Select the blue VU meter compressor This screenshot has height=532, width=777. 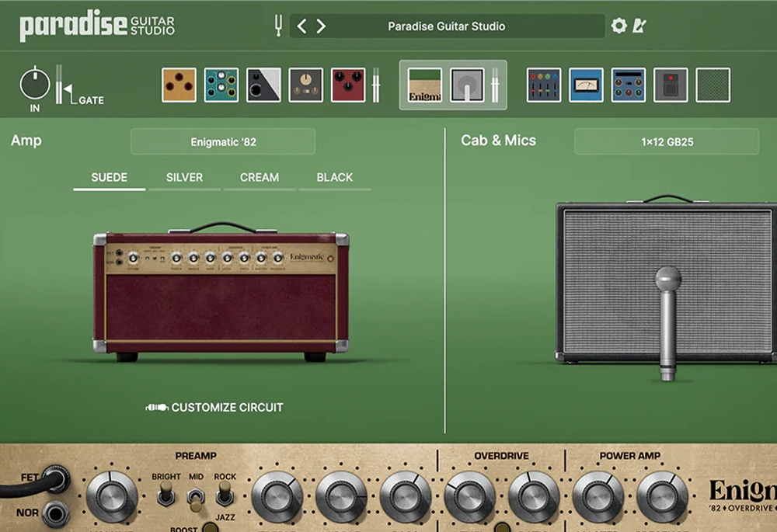click(586, 85)
